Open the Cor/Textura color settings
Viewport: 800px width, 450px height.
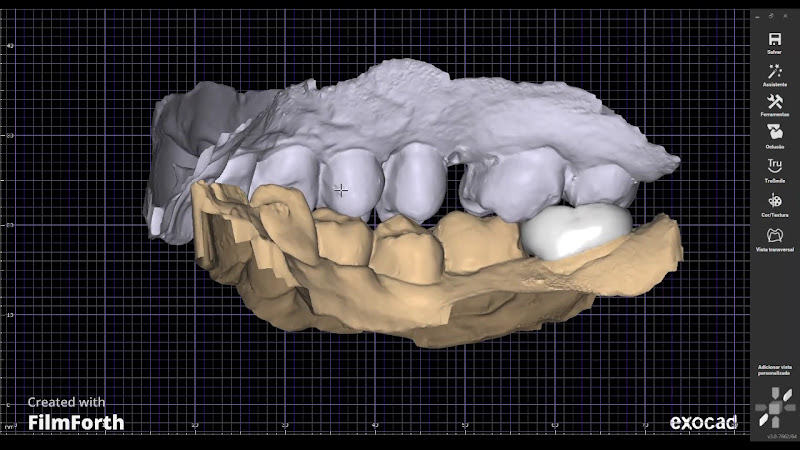click(774, 202)
